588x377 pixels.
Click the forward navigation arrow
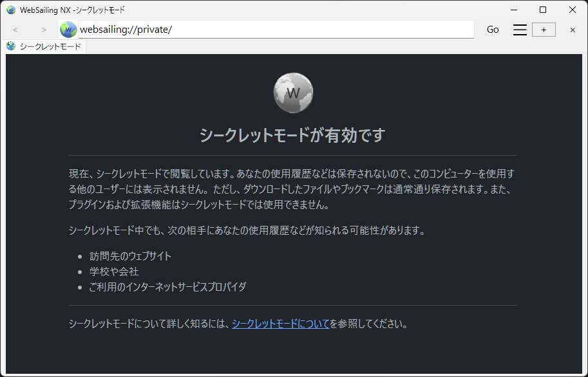43,30
